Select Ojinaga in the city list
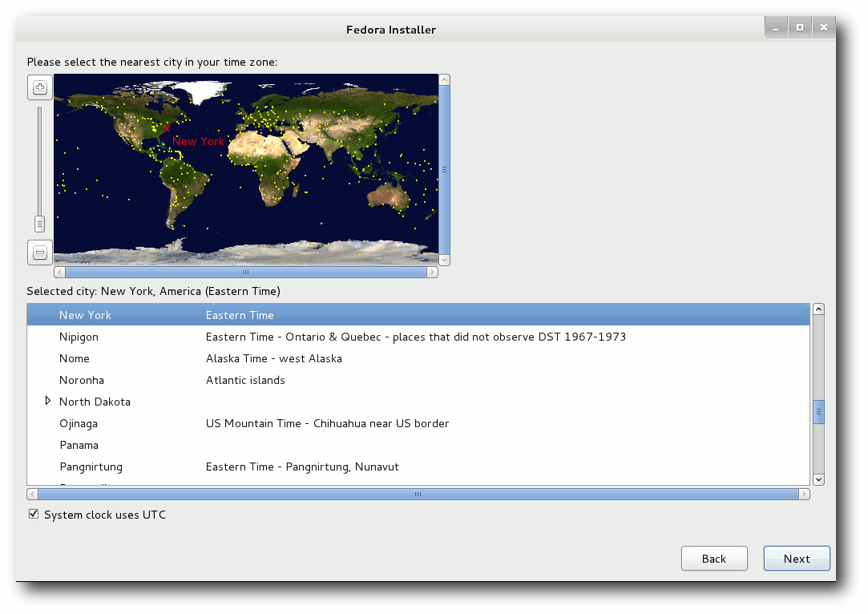 click(418, 423)
